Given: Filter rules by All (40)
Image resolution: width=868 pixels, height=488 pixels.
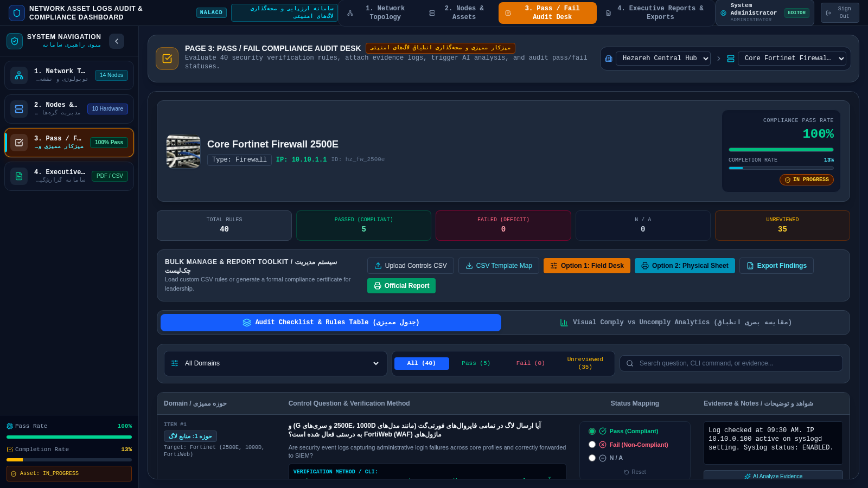Looking at the screenshot, I should click(422, 363).
